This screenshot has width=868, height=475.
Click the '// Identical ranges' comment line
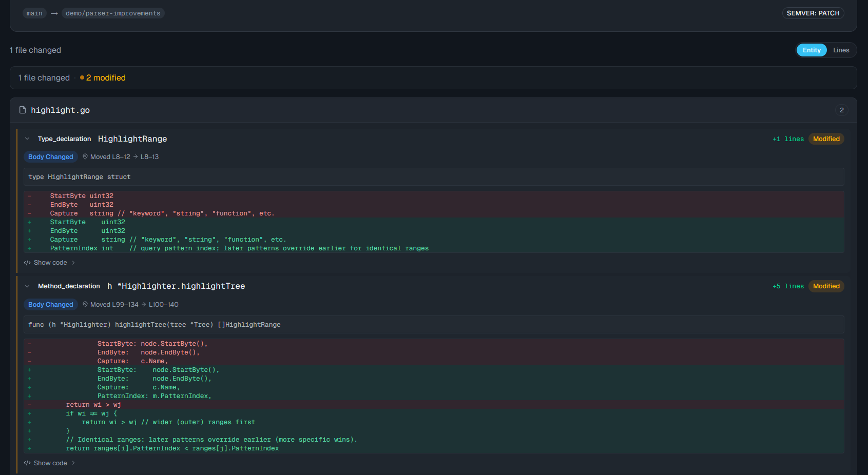[434, 440]
